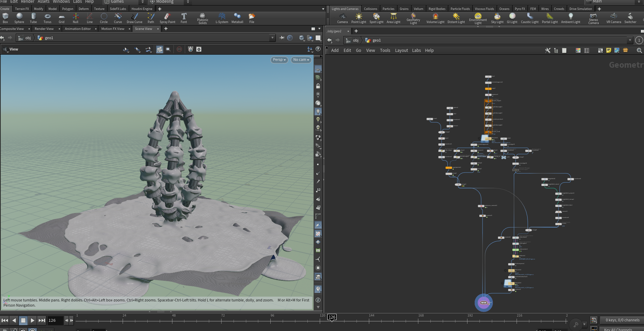Toggle realtime playback on the timeline

pos(33,330)
